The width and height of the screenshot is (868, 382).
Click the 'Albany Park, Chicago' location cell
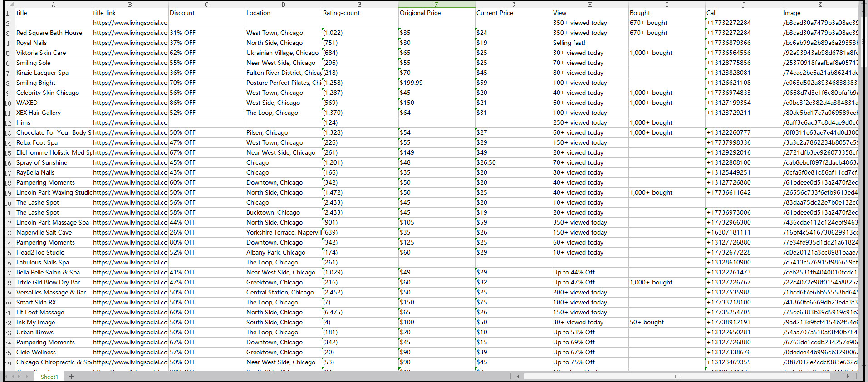pos(283,253)
